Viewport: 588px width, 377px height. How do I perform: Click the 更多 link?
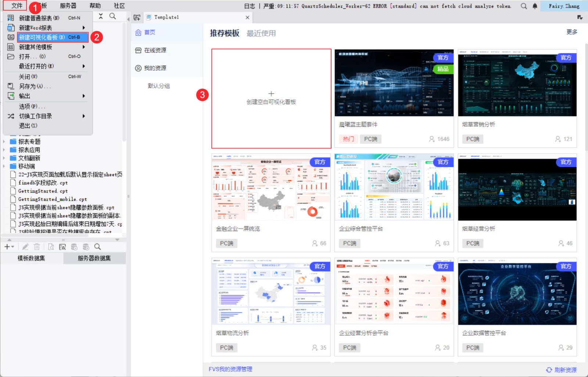[572, 32]
